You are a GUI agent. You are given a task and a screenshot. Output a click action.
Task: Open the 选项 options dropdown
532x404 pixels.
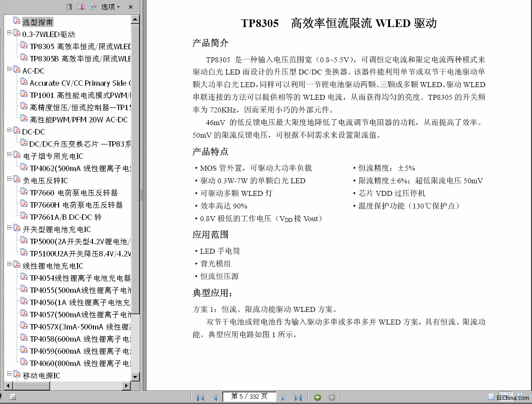click(110, 7)
